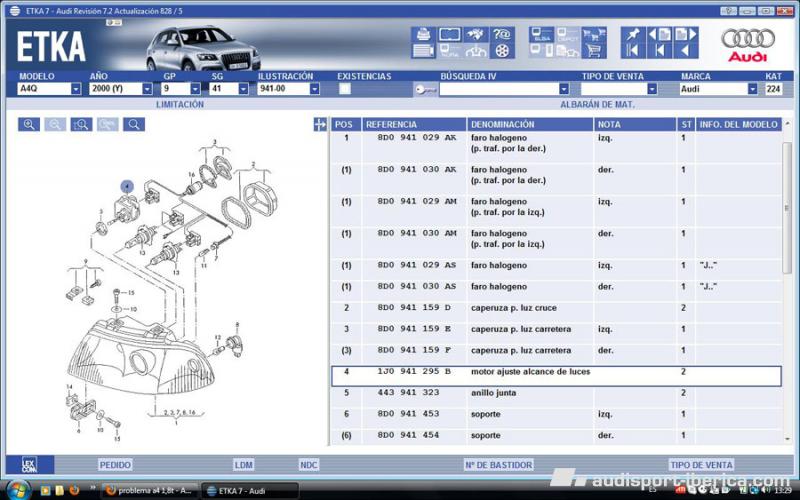Click the film reel icon
800x500 pixels.
[x=502, y=51]
